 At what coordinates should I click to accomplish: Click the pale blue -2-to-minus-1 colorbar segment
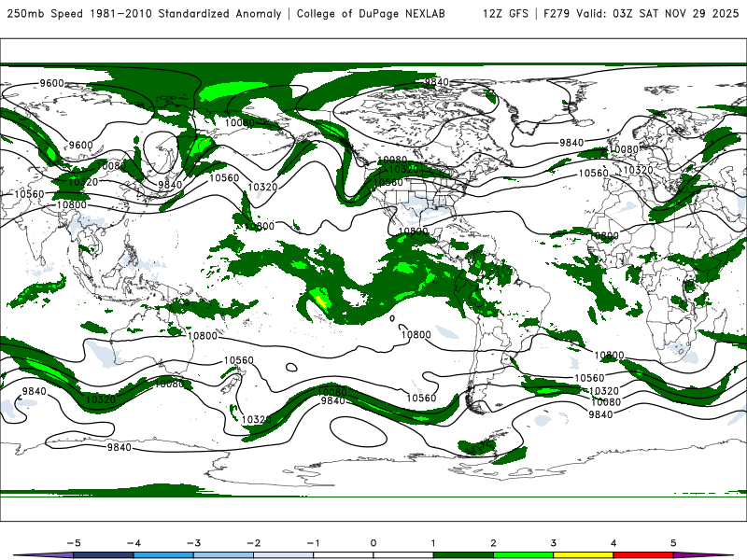pyautogui.click(x=284, y=555)
